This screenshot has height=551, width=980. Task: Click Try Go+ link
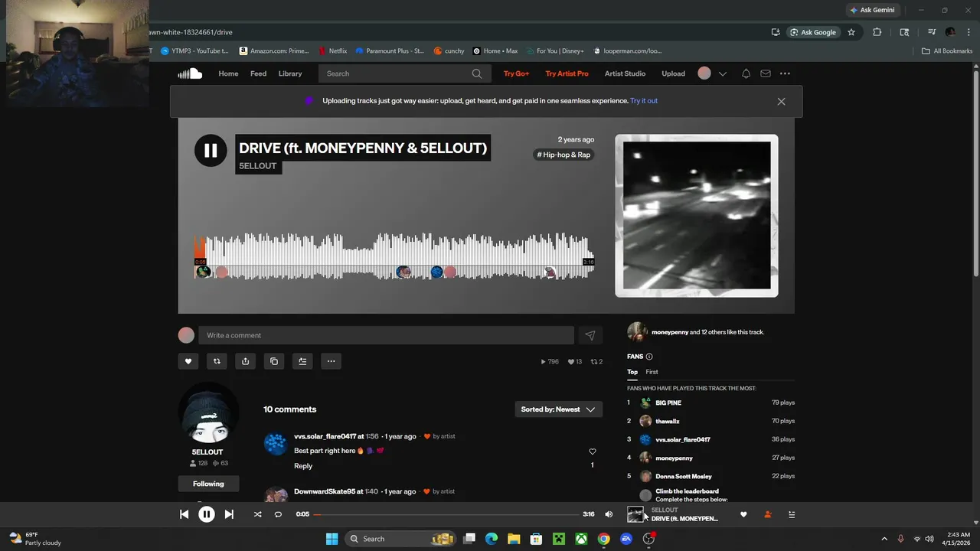(x=516, y=73)
